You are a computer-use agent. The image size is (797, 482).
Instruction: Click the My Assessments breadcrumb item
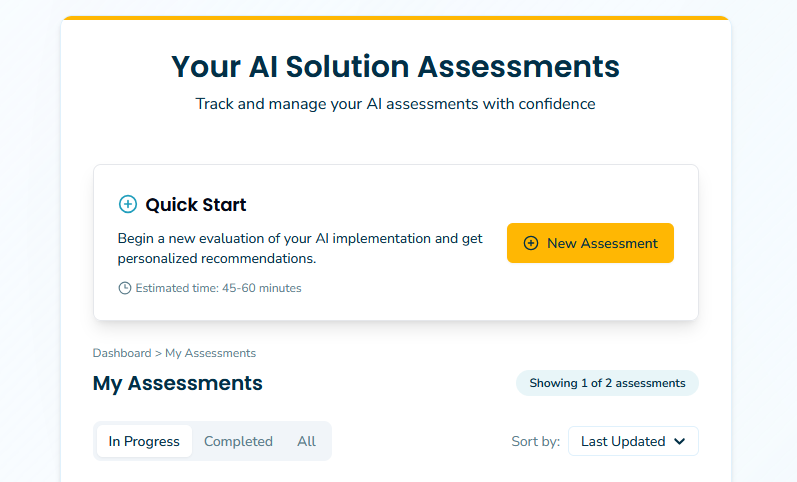(210, 353)
